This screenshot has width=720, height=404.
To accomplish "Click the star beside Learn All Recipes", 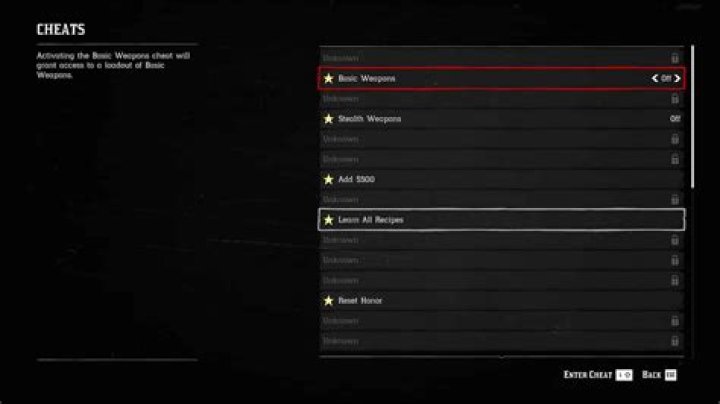I will point(328,220).
